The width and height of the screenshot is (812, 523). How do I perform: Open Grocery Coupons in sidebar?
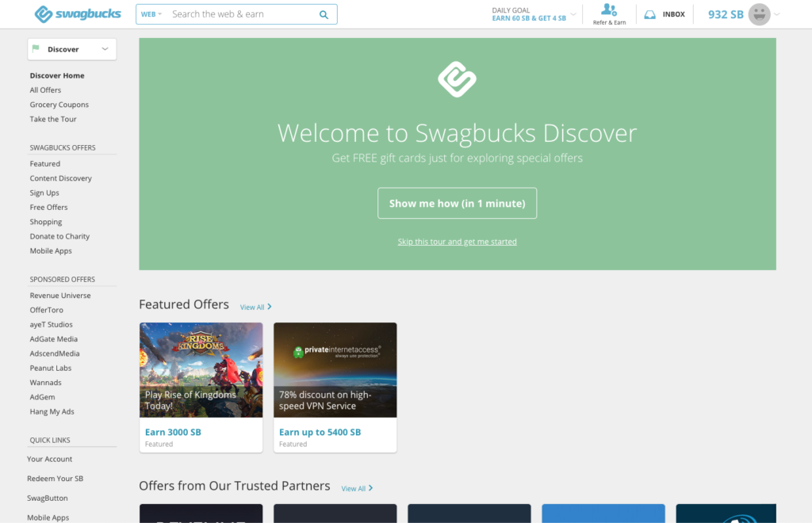point(59,105)
